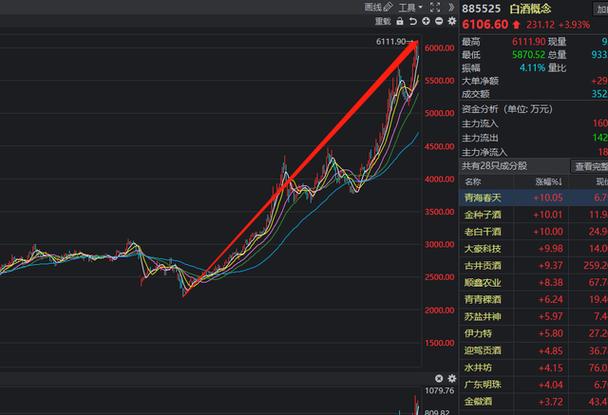Choose 顺鑫农业 from the list
Image resolution: width=608 pixels, height=415 pixels.
point(484,282)
